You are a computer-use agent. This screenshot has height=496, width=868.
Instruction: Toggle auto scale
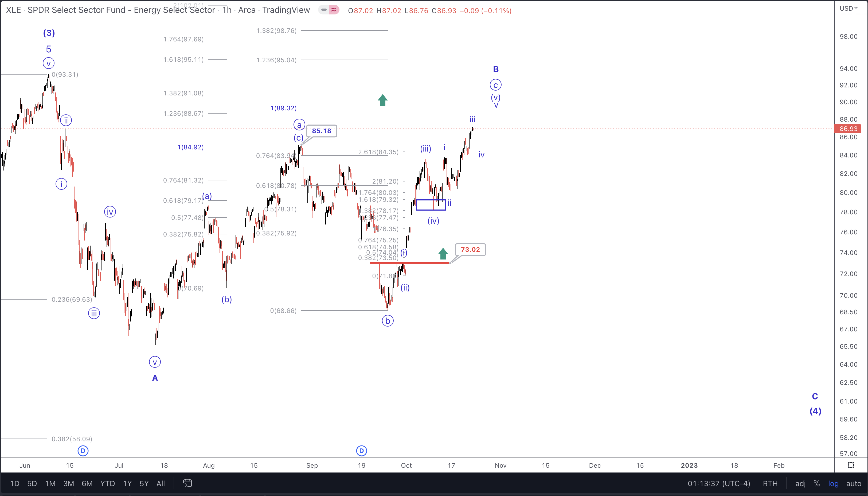coord(854,483)
